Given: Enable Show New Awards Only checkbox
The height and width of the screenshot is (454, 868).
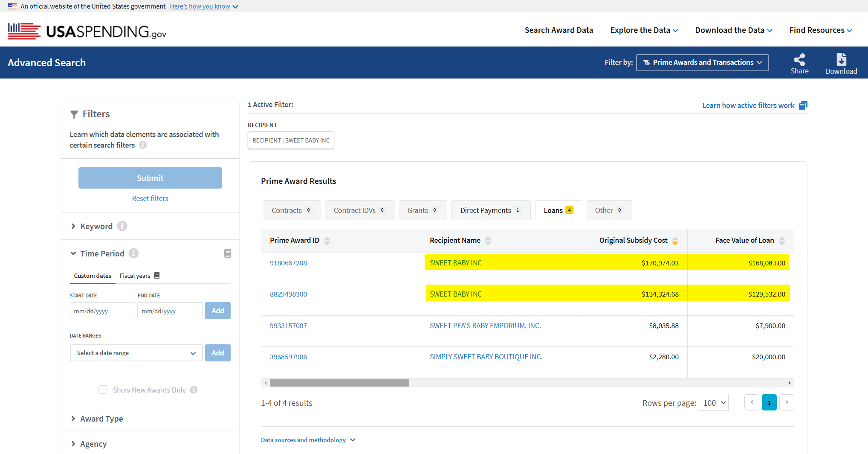Looking at the screenshot, I should tap(103, 390).
